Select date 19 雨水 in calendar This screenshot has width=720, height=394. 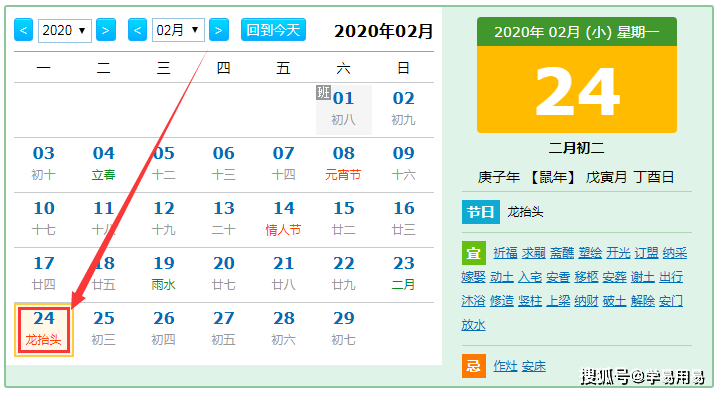pyautogui.click(x=163, y=274)
